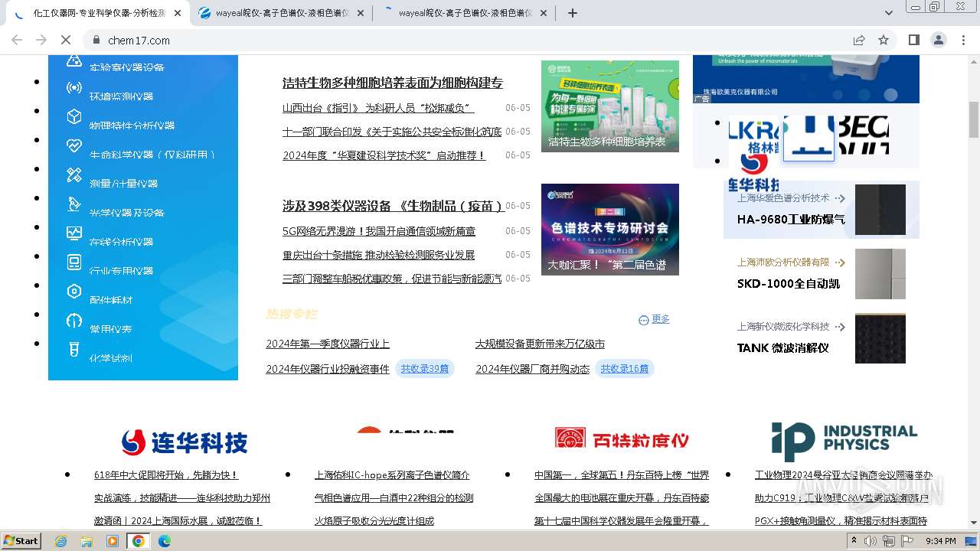Switch to second wayeal皖仪 tab
Image resolution: width=980 pixels, height=551 pixels.
(x=280, y=13)
